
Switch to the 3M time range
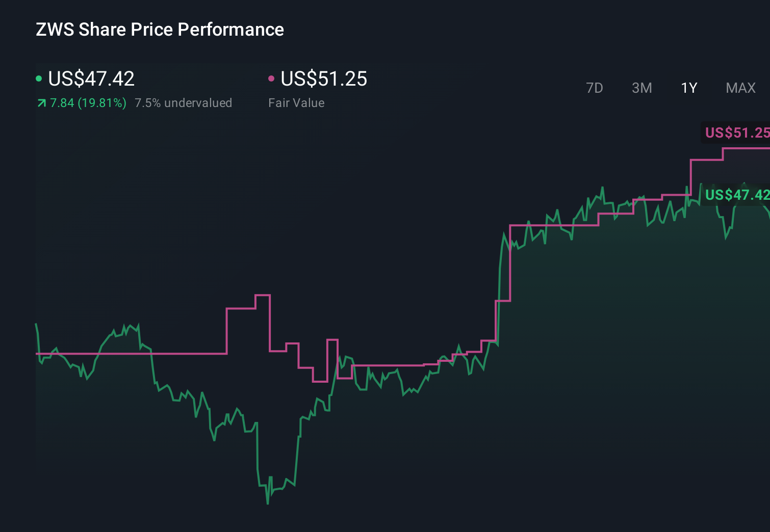click(x=641, y=88)
